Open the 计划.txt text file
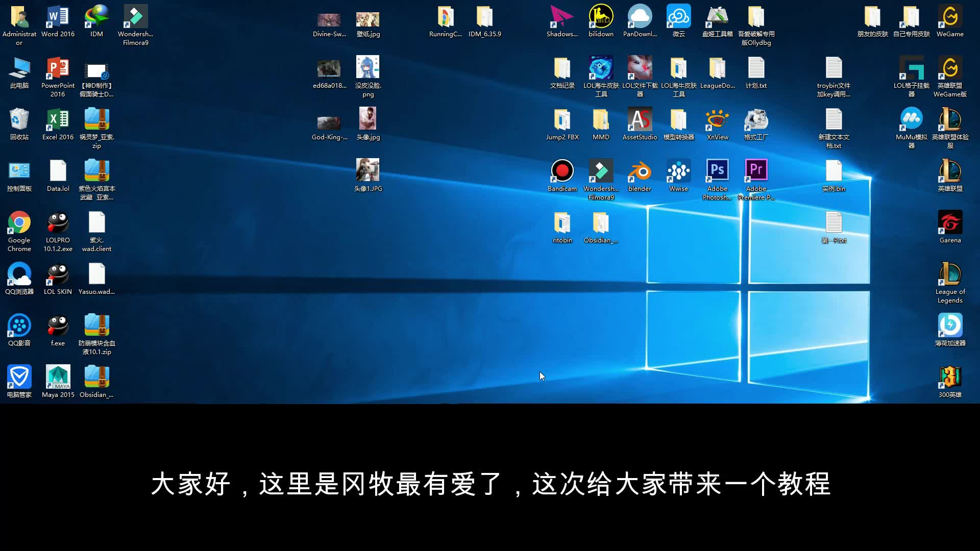 pyautogui.click(x=756, y=70)
